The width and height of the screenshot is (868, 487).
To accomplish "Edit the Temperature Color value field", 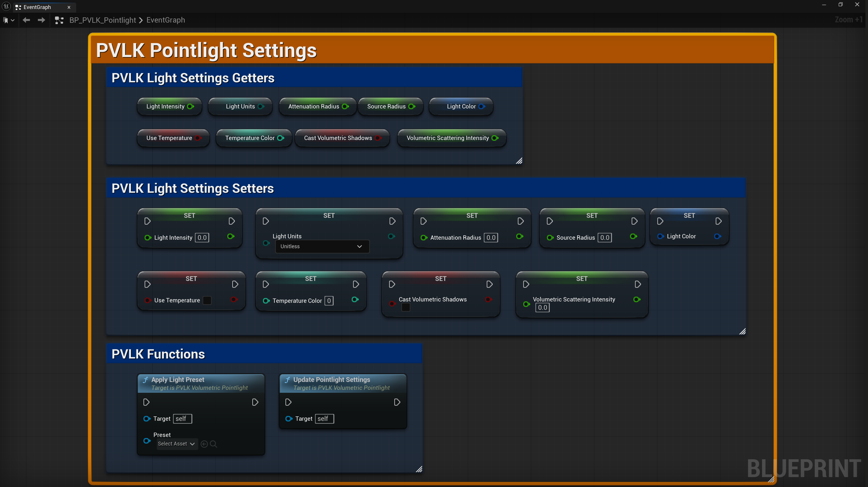I will point(329,301).
